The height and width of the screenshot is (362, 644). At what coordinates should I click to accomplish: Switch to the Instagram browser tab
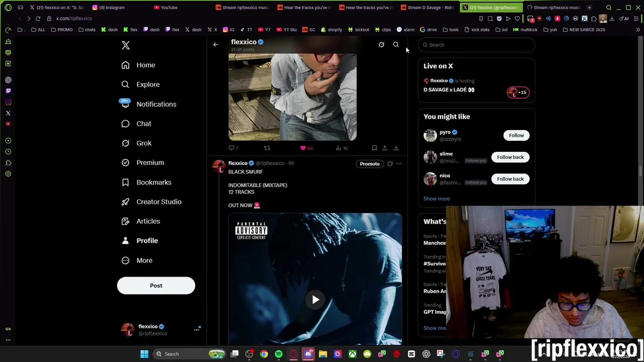112,8
